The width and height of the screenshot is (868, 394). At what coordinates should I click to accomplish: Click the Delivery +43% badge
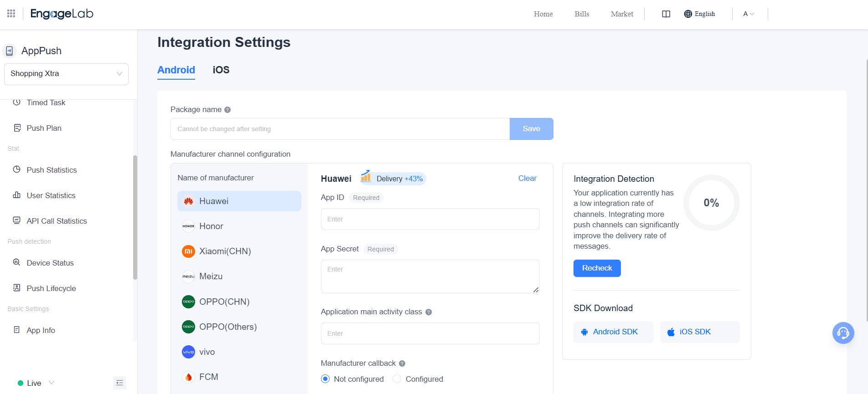pos(393,179)
